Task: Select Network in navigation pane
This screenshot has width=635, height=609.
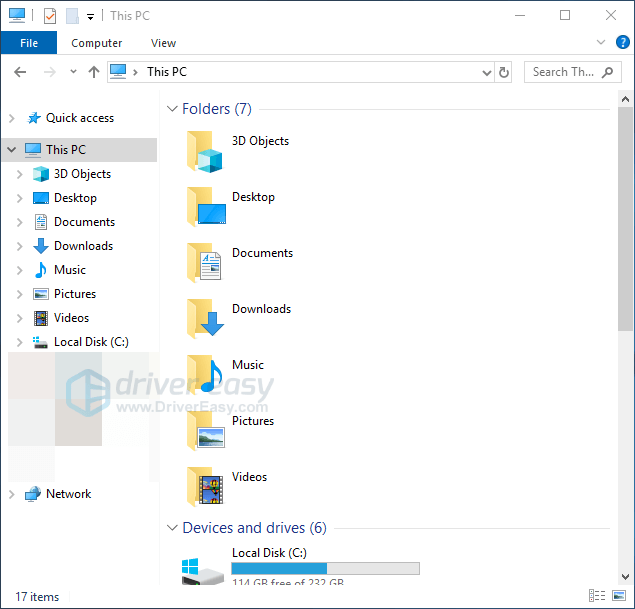Action: coord(68,494)
